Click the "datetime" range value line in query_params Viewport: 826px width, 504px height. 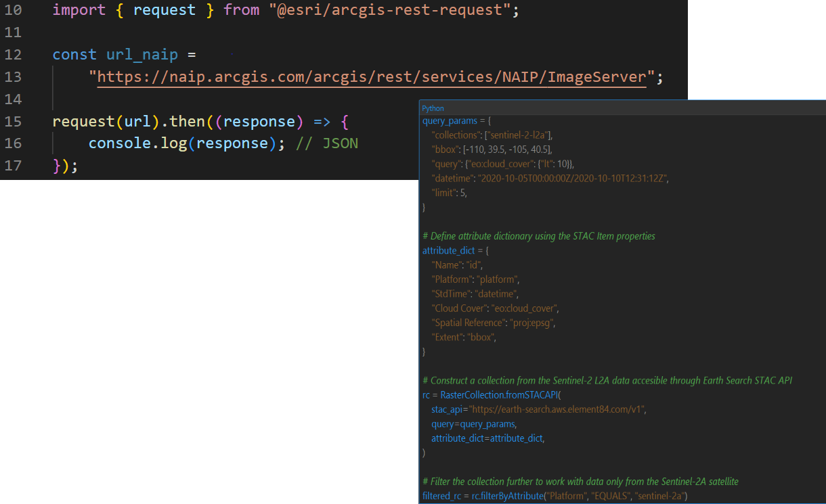point(550,178)
